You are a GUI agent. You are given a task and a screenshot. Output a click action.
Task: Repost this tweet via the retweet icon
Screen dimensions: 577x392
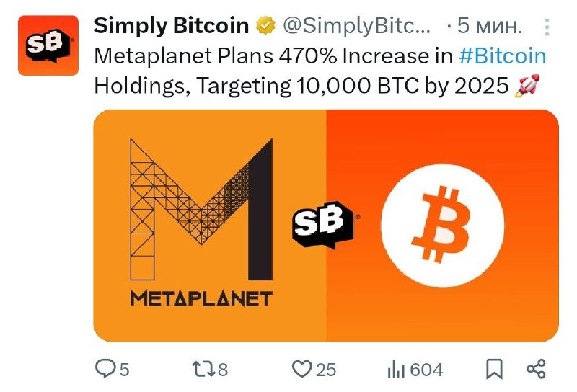click(203, 369)
